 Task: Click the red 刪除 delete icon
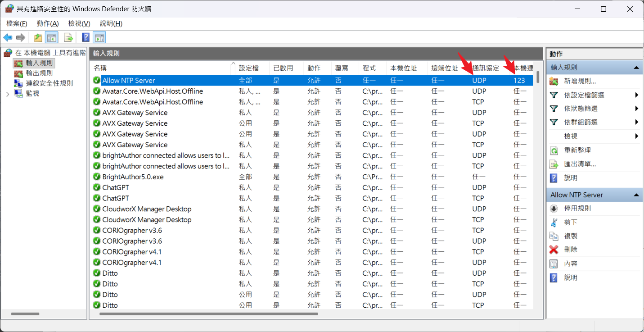pyautogui.click(x=554, y=250)
